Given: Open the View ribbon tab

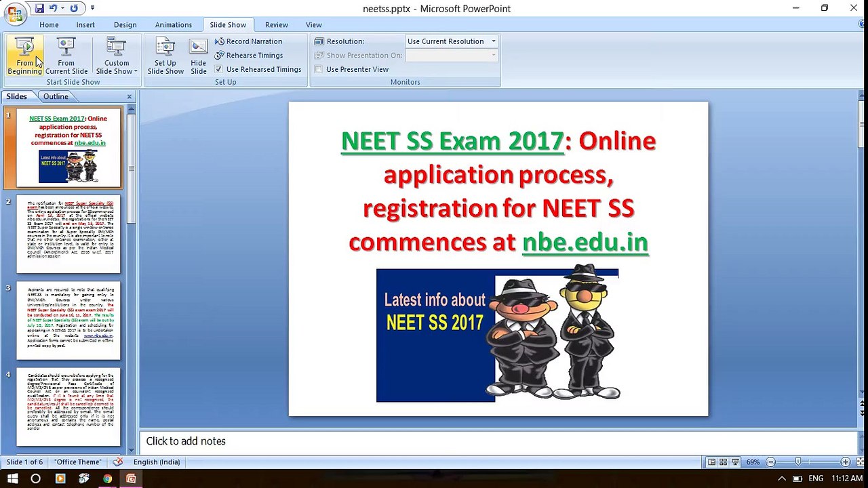Looking at the screenshot, I should 314,24.
